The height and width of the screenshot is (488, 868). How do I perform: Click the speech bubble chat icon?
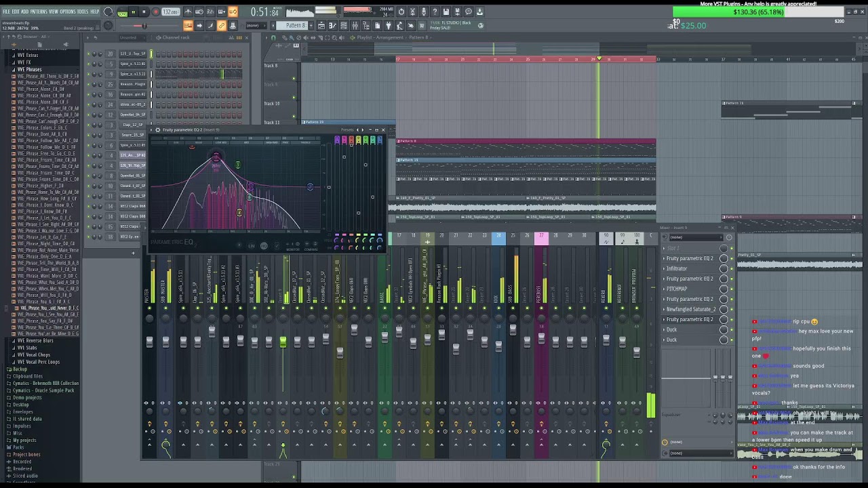tap(468, 12)
